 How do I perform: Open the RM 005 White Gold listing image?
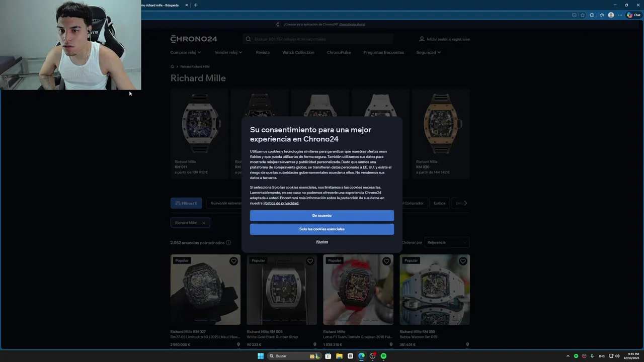282,290
